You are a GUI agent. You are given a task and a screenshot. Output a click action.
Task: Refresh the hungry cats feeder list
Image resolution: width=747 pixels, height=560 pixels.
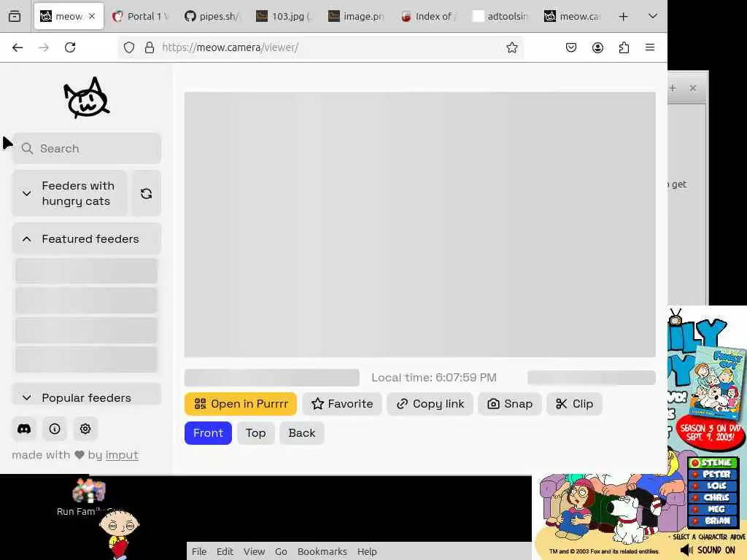146,193
